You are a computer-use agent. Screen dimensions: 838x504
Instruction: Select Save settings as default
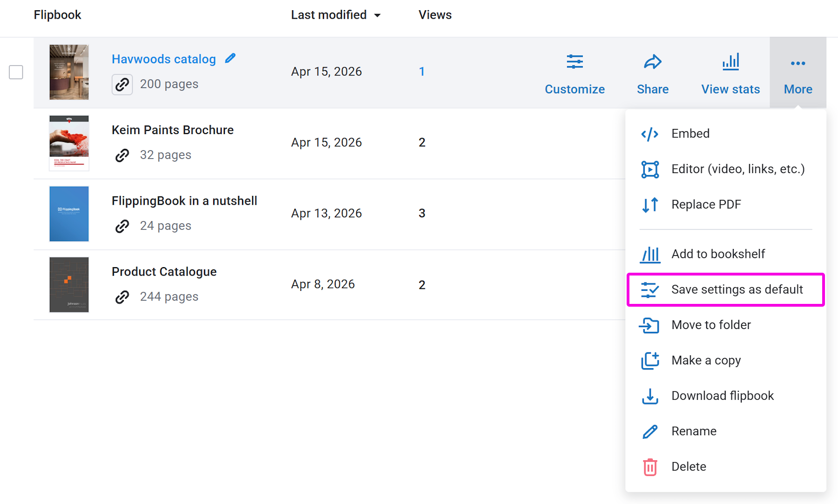pyautogui.click(x=737, y=289)
